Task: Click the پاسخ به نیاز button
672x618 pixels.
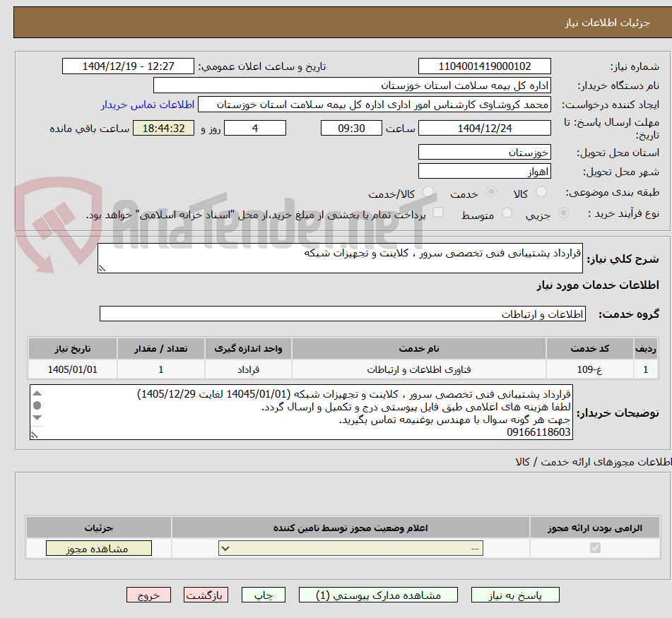Action: pos(515,595)
